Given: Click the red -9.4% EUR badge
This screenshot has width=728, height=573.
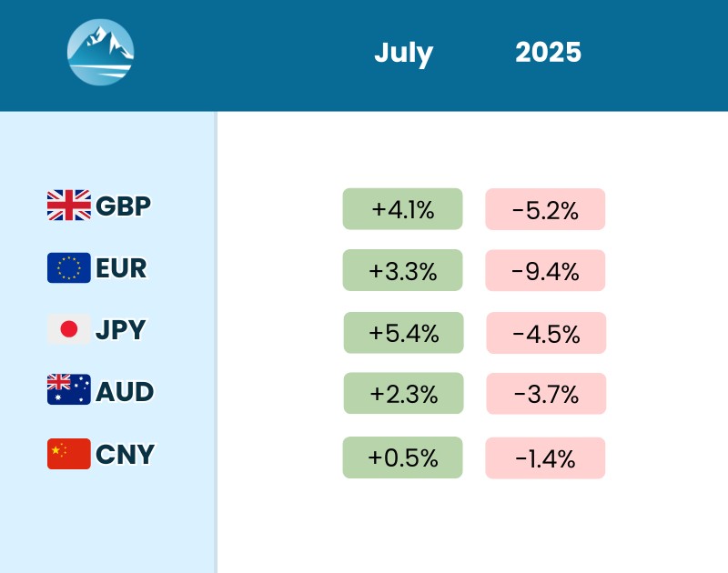Looking at the screenshot, I should pyautogui.click(x=545, y=270).
